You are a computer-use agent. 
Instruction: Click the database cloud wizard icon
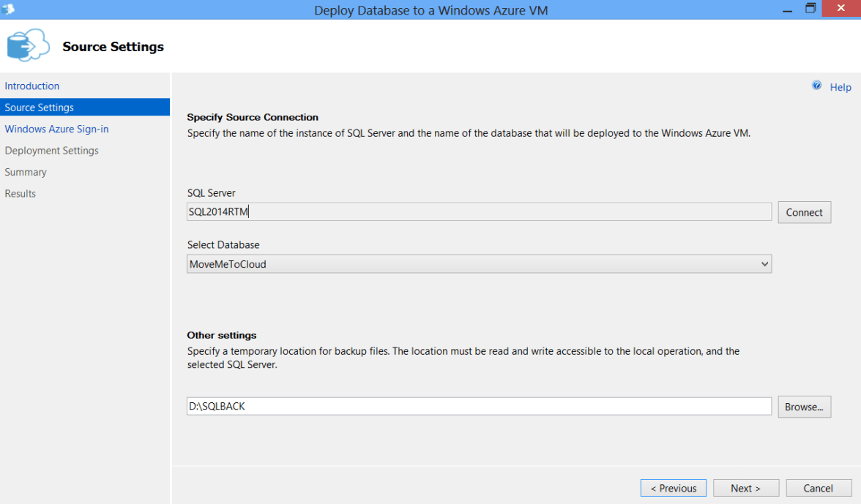point(27,46)
